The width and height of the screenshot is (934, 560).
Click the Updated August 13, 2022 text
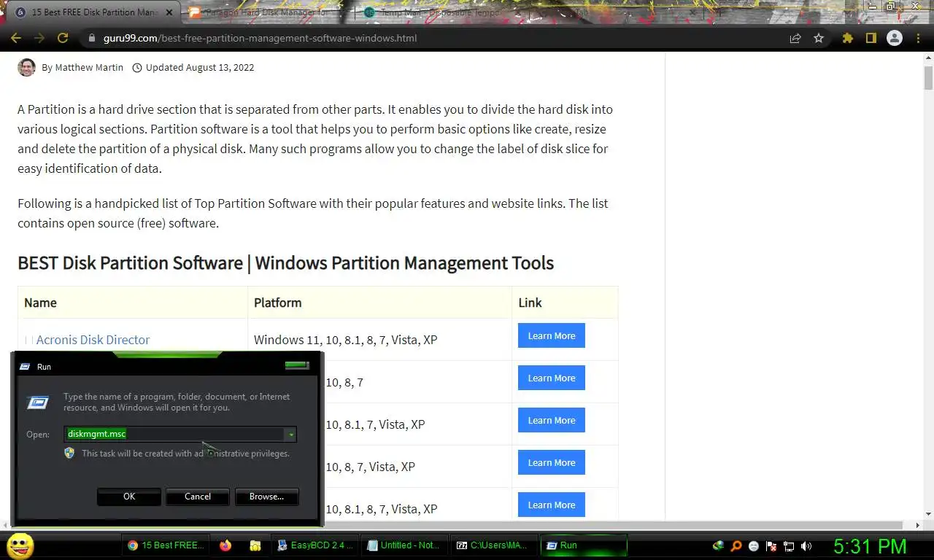[x=200, y=67]
